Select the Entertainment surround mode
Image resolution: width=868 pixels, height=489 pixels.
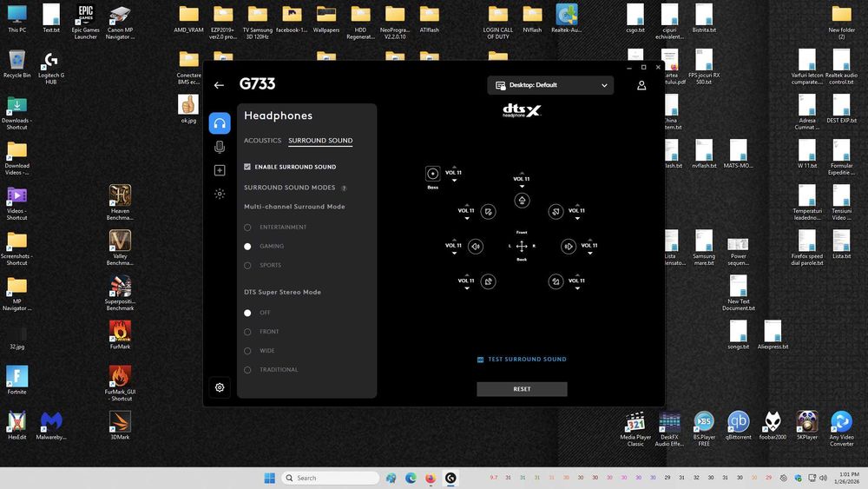pos(247,228)
